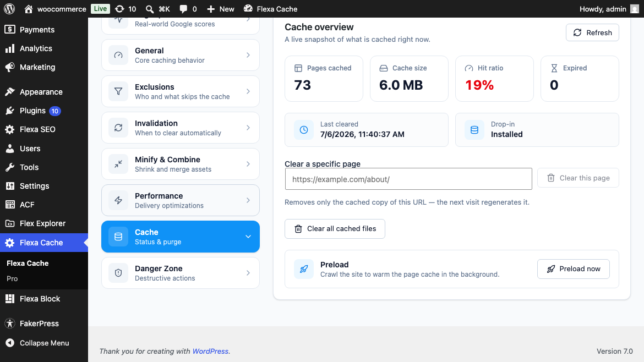The image size is (644, 362).
Task: Click the Version 7.0 footer text
Action: click(x=614, y=352)
